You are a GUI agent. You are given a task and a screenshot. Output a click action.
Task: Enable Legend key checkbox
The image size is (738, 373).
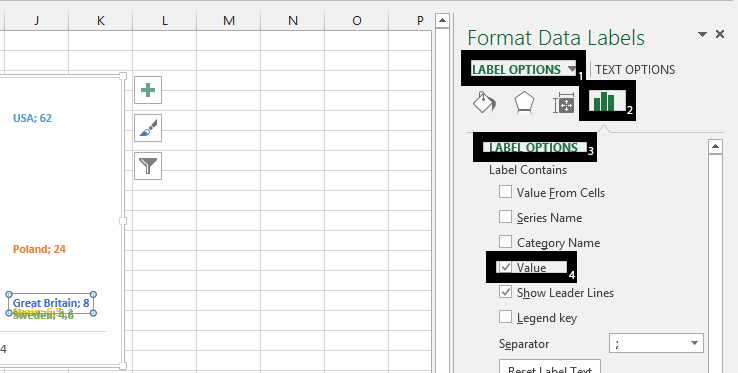[505, 317]
